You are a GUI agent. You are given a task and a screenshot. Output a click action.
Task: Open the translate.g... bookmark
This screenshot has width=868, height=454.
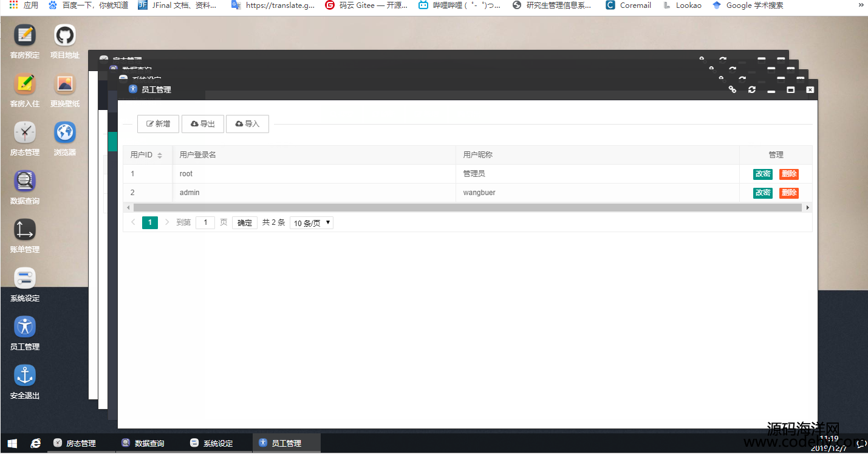pyautogui.click(x=273, y=5)
